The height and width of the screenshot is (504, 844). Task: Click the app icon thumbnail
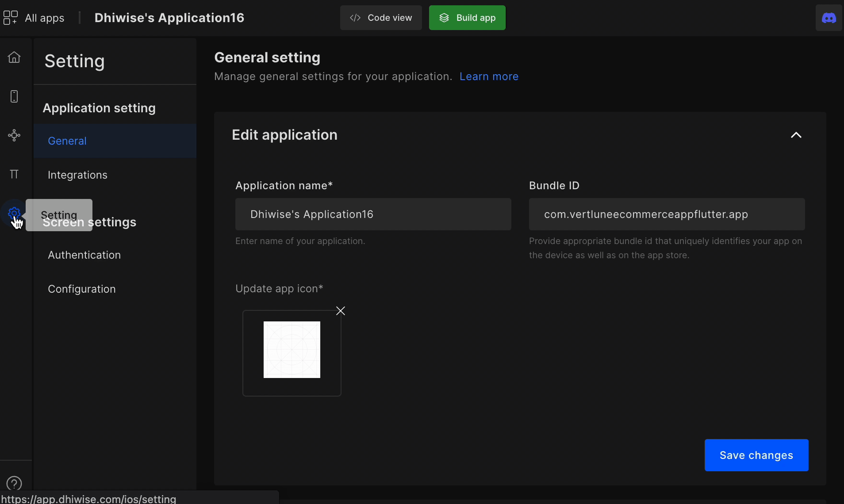(292, 350)
